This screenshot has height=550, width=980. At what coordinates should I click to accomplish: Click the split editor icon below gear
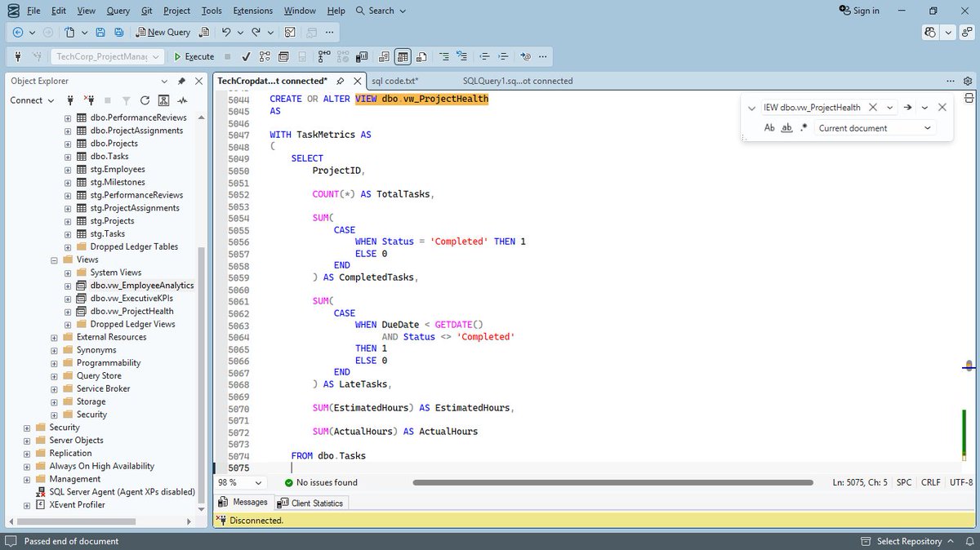(968, 97)
